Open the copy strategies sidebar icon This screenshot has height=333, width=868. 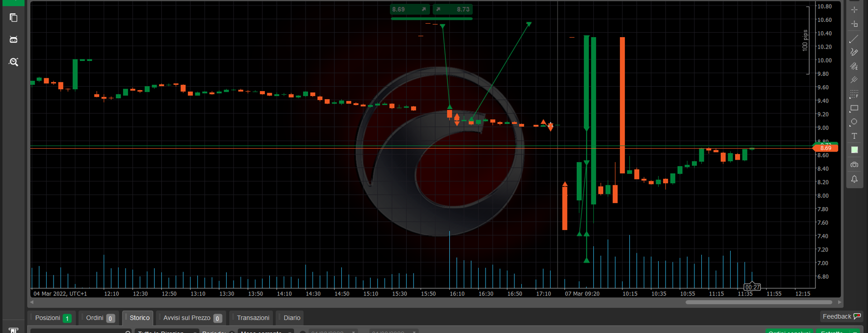tap(13, 18)
